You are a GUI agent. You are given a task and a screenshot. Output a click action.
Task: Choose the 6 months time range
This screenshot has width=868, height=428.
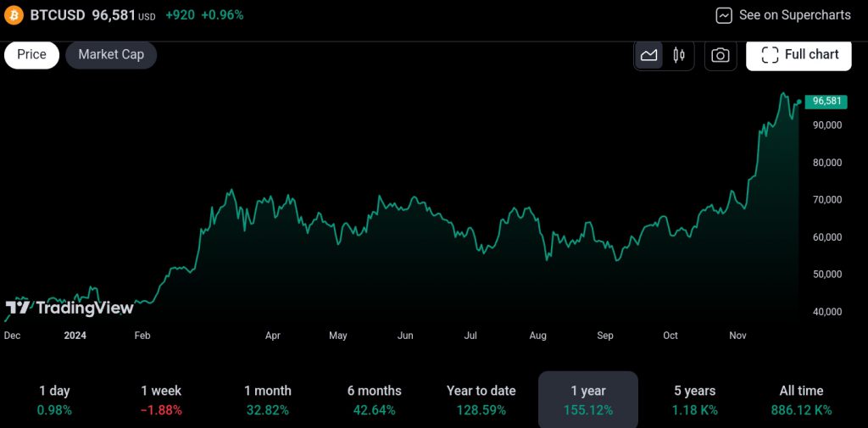pyautogui.click(x=374, y=400)
